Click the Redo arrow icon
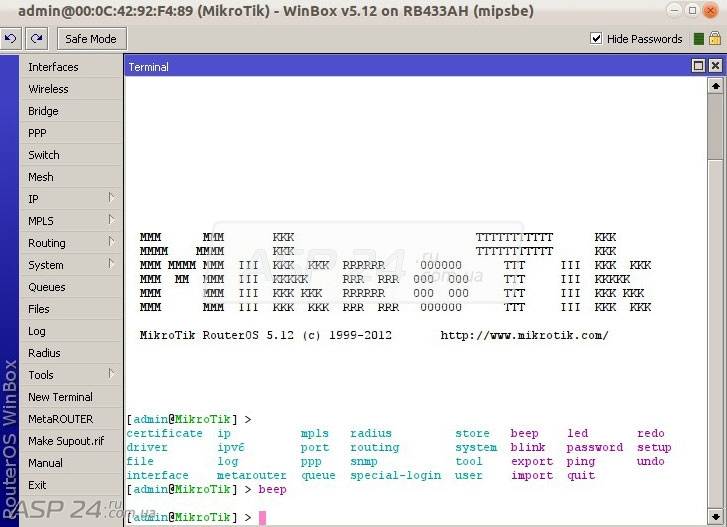Screen dimensions: 727x527 pyautogui.click(x=37, y=38)
